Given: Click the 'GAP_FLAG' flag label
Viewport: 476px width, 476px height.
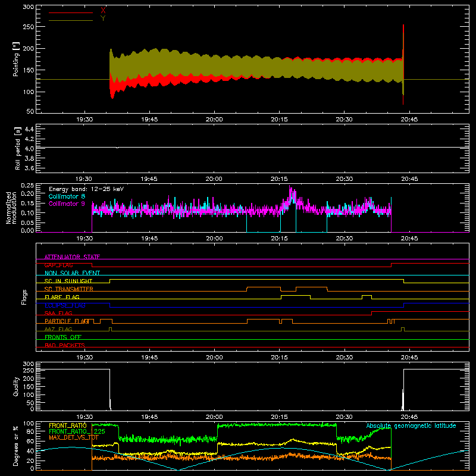Looking at the screenshot, I should click(58, 265).
